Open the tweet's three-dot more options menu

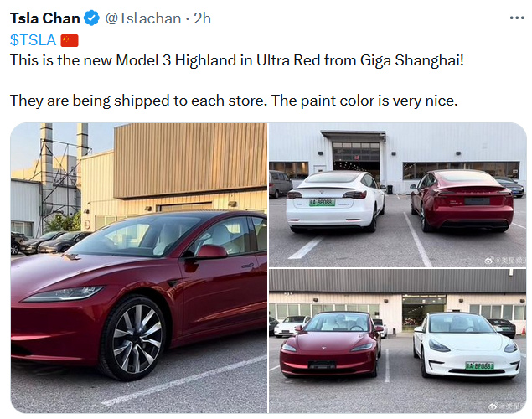point(515,18)
